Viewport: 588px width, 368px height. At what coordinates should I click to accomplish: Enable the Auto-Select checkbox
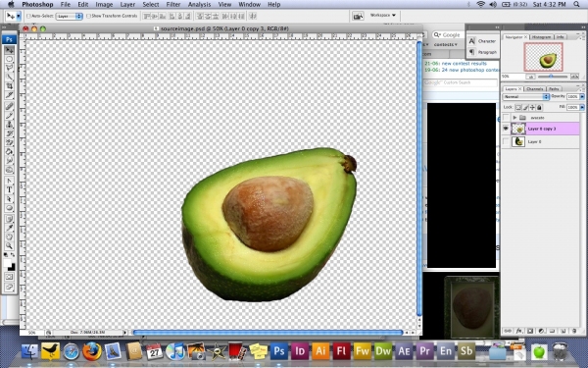tap(28, 16)
